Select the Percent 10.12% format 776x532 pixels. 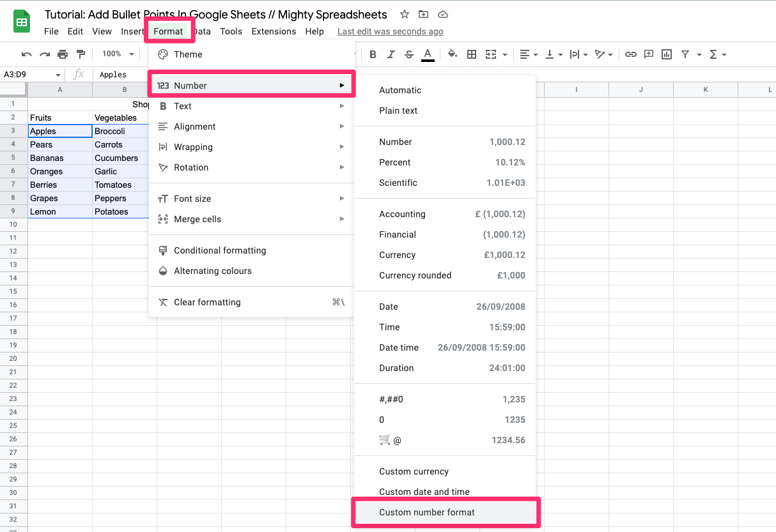tap(446, 162)
